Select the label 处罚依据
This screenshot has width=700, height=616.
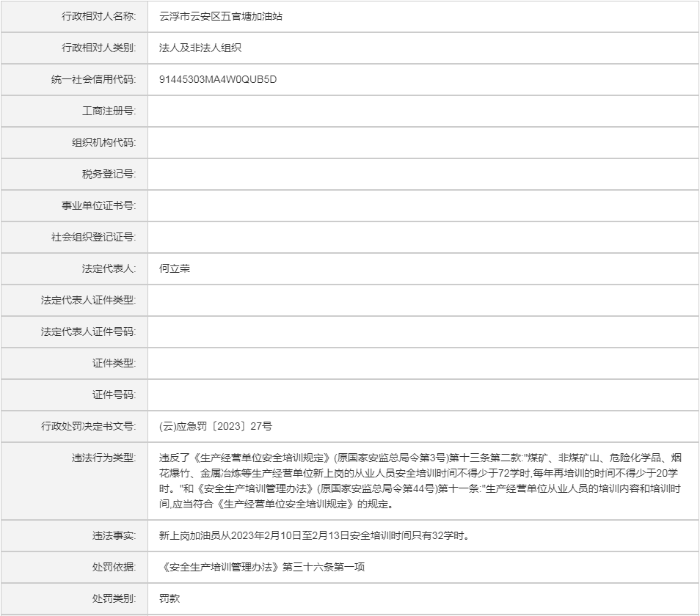tap(114, 567)
